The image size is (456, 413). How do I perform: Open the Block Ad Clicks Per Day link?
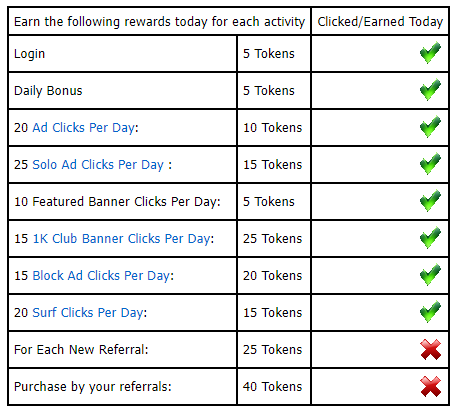[x=101, y=276]
